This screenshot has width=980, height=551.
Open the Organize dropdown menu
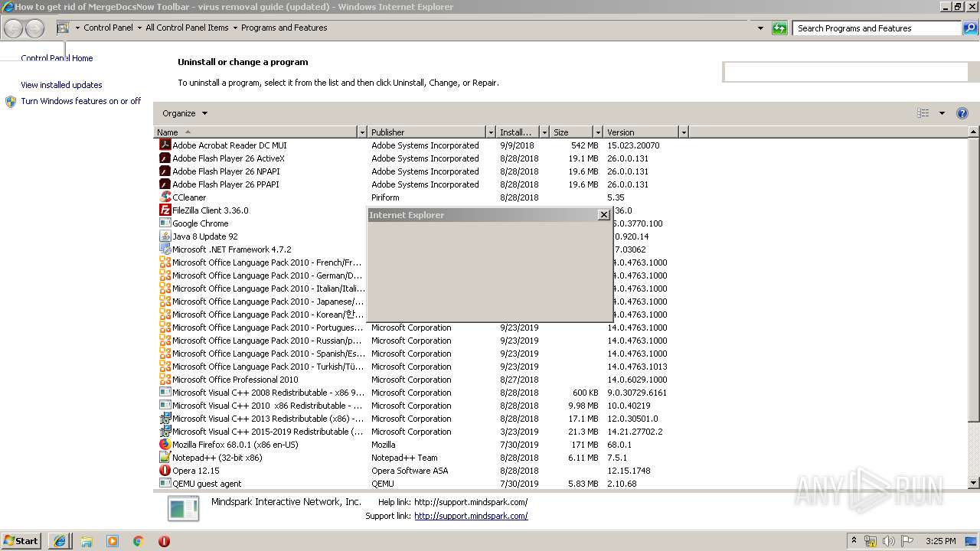(x=185, y=113)
